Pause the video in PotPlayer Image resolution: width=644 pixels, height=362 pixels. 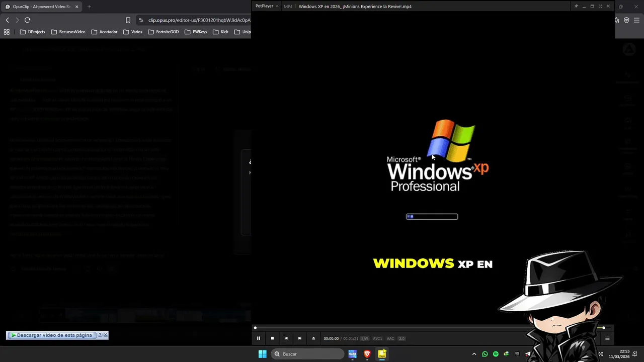point(259,338)
